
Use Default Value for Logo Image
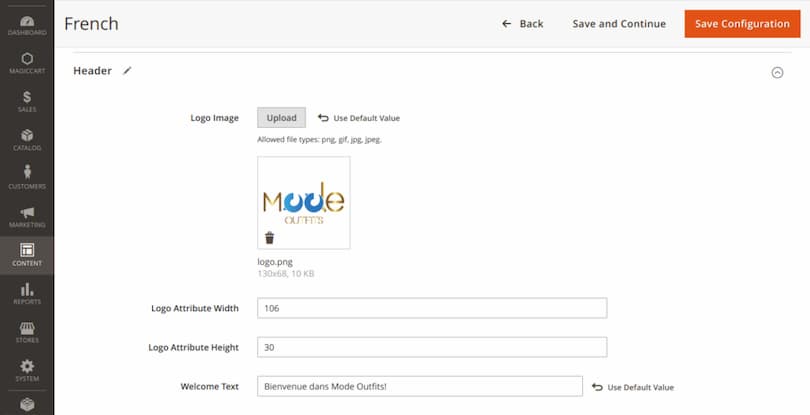[x=359, y=118]
